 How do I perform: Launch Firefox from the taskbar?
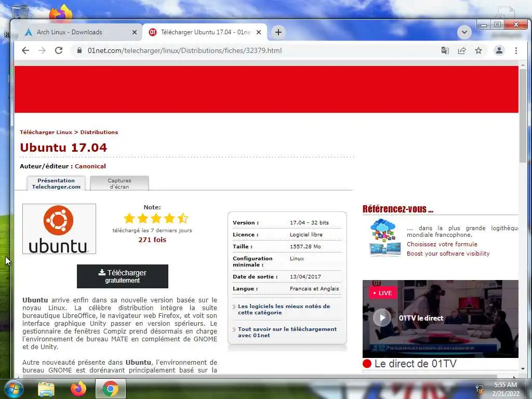click(78, 389)
